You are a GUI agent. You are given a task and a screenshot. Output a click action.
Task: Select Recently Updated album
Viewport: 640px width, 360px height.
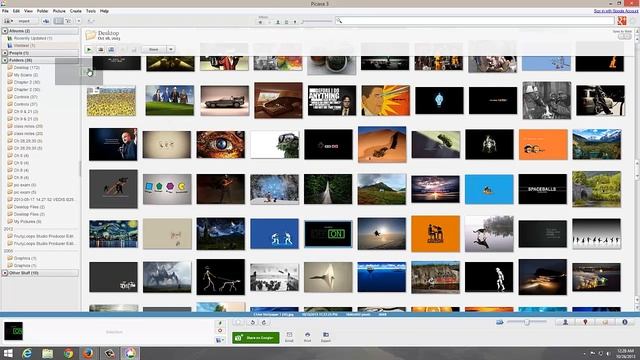point(33,38)
